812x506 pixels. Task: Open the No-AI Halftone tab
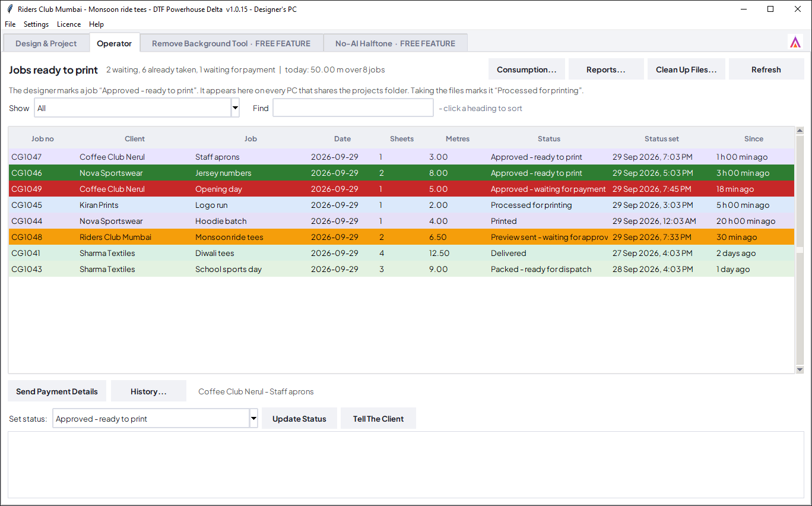click(395, 43)
